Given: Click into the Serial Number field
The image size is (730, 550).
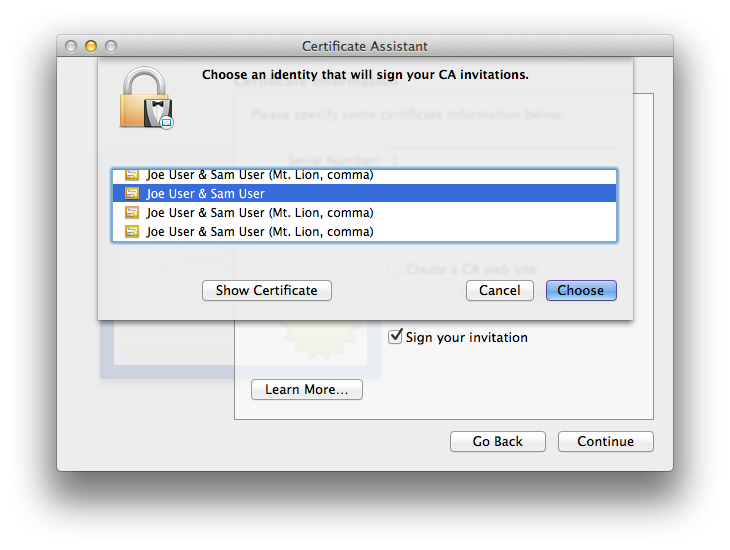Looking at the screenshot, I should tap(500, 160).
